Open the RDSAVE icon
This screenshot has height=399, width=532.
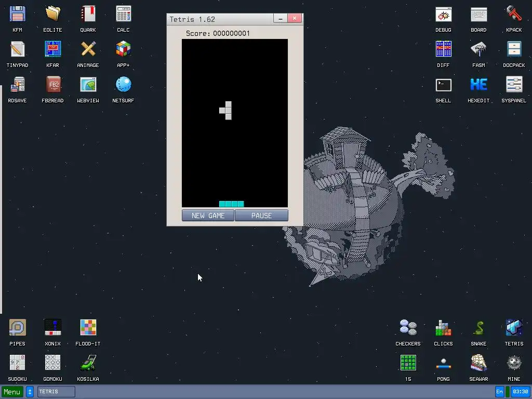tap(17, 85)
